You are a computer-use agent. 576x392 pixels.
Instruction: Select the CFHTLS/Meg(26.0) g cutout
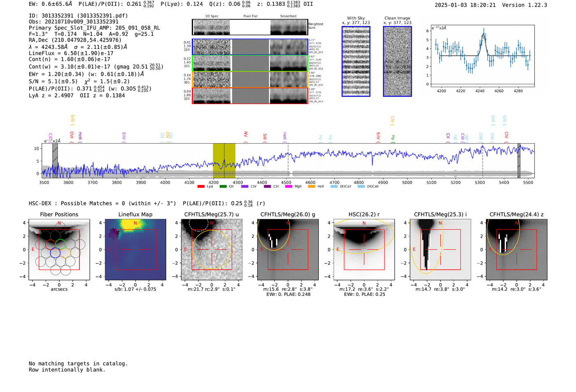(288, 249)
